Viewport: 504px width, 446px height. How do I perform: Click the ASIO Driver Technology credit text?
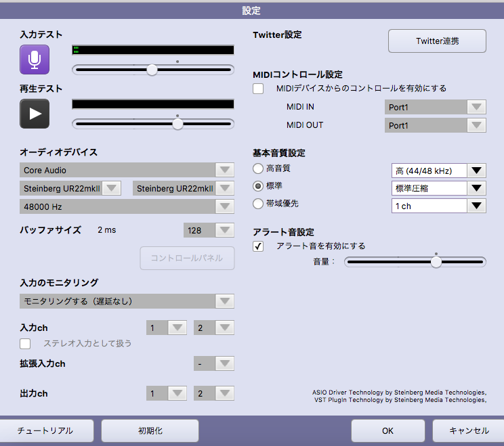(x=399, y=393)
